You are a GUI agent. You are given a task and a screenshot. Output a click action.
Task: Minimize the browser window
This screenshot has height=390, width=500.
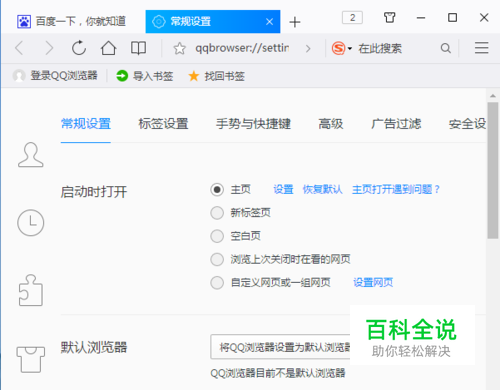click(x=421, y=18)
